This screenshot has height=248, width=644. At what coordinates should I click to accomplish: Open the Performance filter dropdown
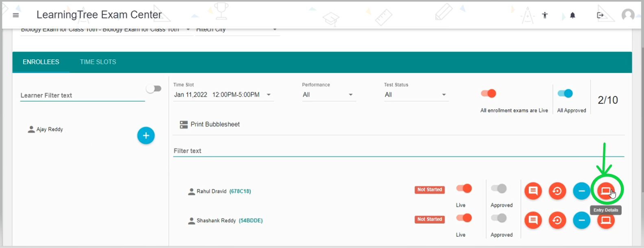coord(328,95)
